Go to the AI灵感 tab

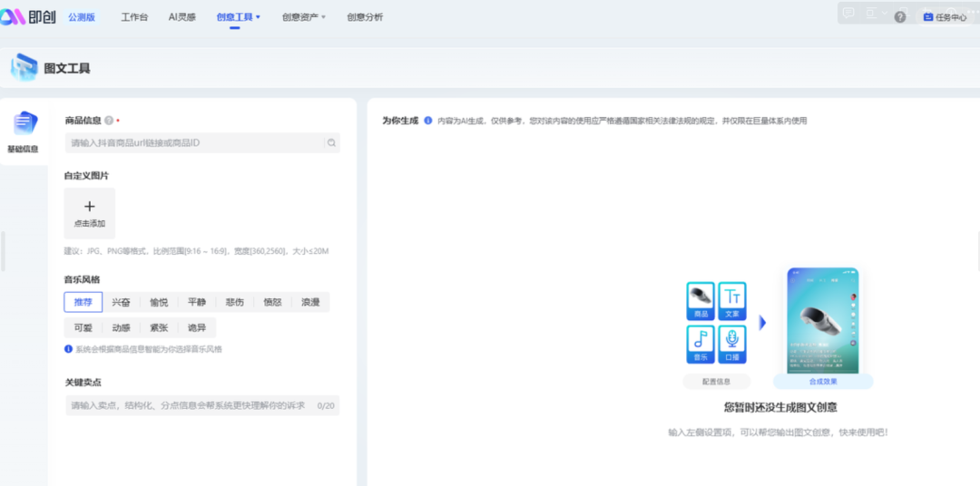point(182,17)
